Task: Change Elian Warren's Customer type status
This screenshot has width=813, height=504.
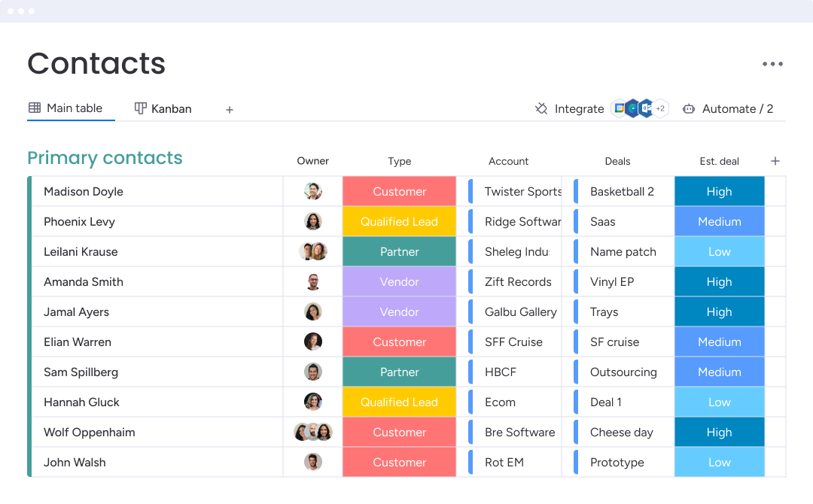Action: [x=399, y=342]
